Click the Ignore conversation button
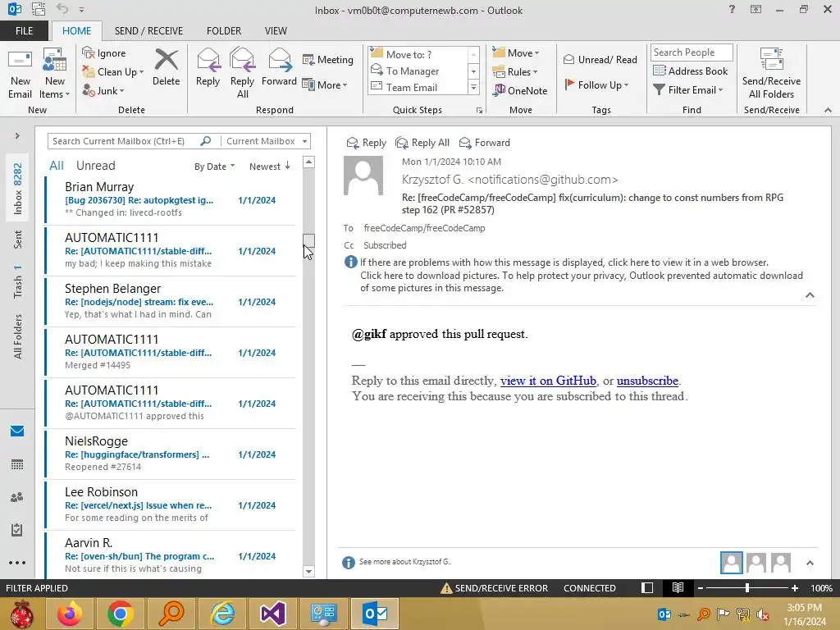 104,53
